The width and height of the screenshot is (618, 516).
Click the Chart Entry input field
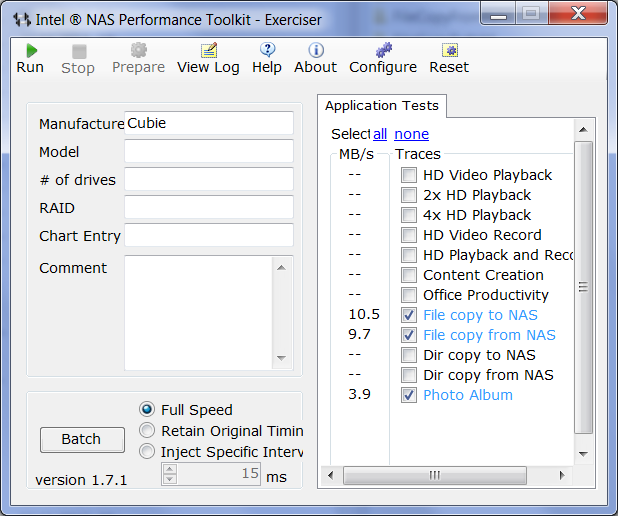209,235
